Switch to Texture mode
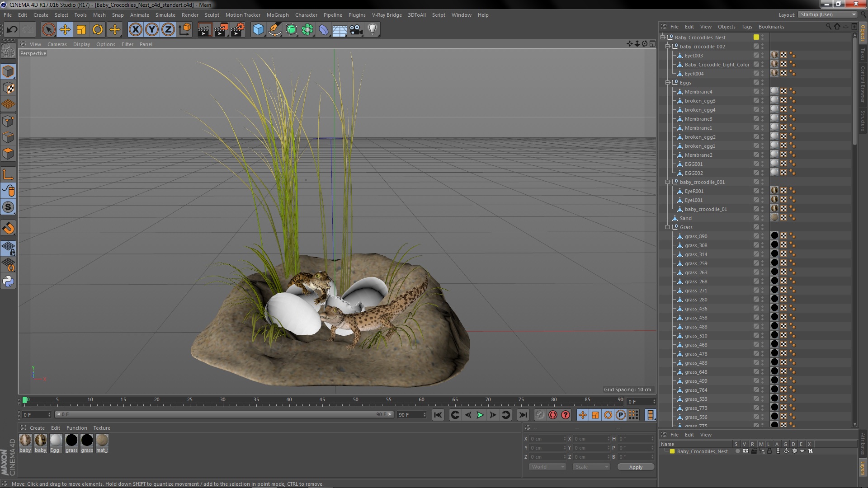Screen dimensions: 868x488 [8, 88]
